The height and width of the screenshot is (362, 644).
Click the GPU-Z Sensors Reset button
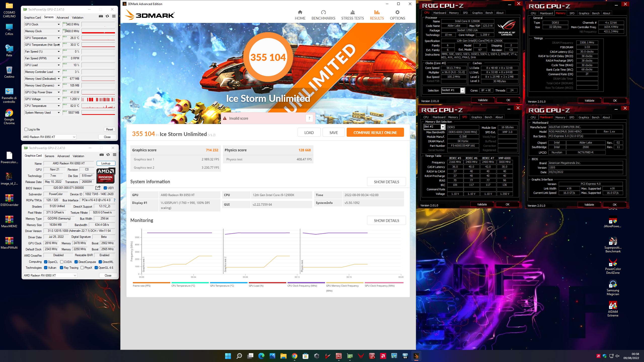pos(109,129)
